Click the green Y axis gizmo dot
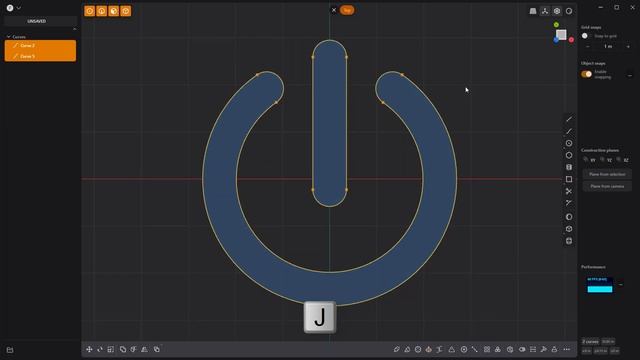Screen dimensions: 640x360 coord(556,25)
